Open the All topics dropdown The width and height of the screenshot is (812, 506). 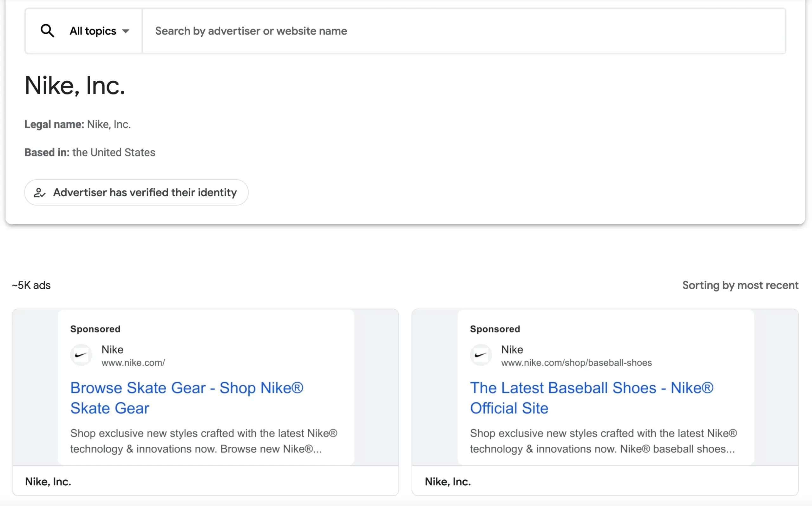coord(93,31)
